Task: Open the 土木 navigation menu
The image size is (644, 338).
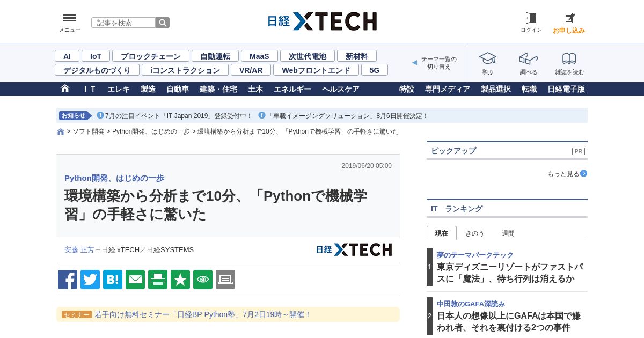Action: tap(255, 89)
